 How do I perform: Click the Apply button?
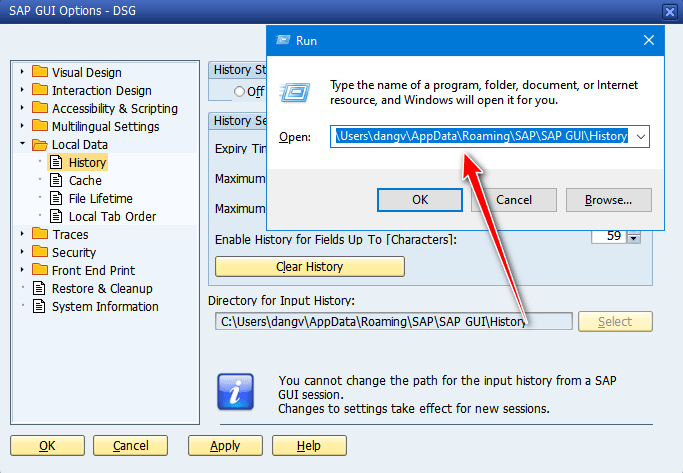(225, 445)
